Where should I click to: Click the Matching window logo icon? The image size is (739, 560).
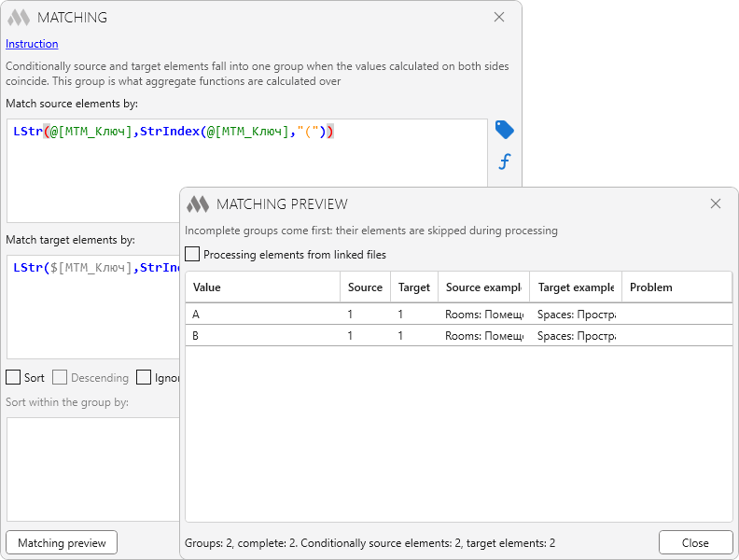[19, 18]
